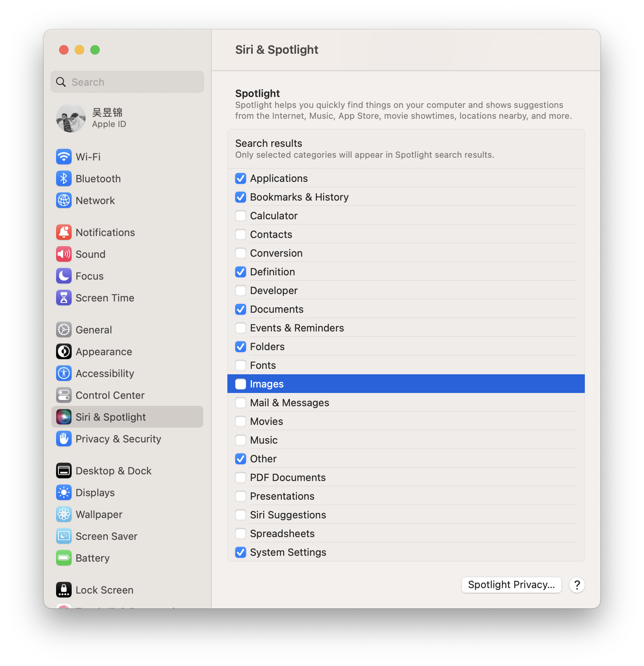This screenshot has width=644, height=666.
Task: Select the Focus moon icon
Action: pos(64,276)
